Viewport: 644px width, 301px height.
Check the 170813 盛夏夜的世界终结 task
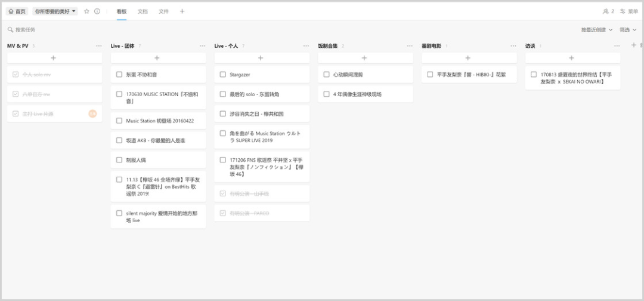pos(534,75)
